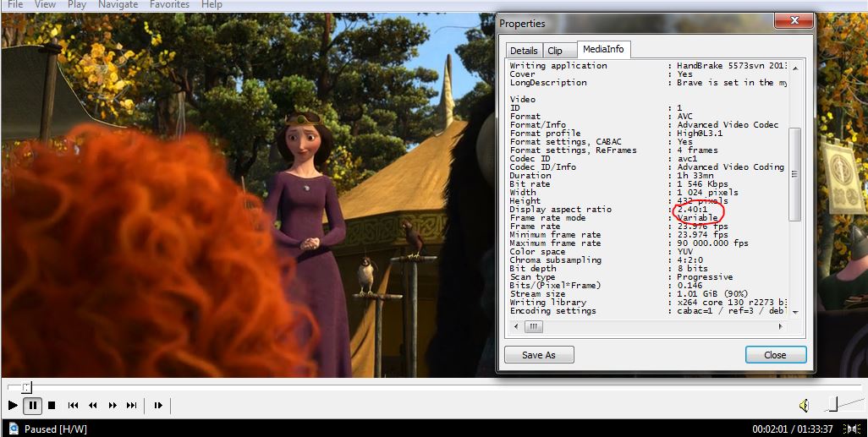Click the Bit rate 1 546 Kbps value
This screenshot has height=437, width=868.
[x=702, y=184]
